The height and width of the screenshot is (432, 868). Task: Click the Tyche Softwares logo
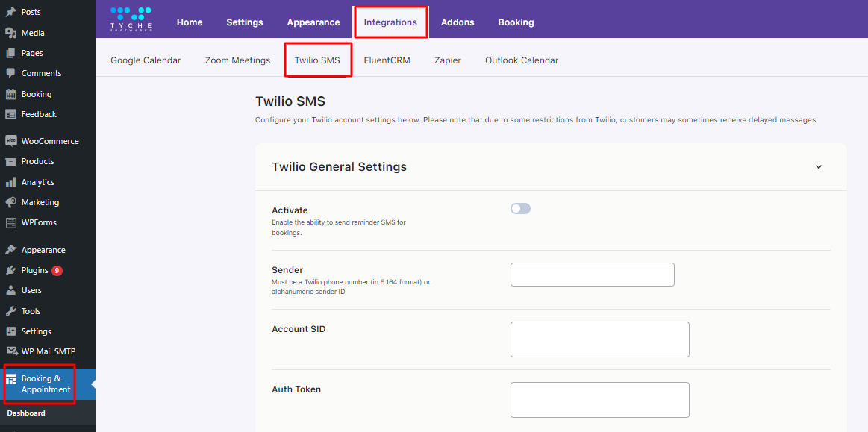131,20
